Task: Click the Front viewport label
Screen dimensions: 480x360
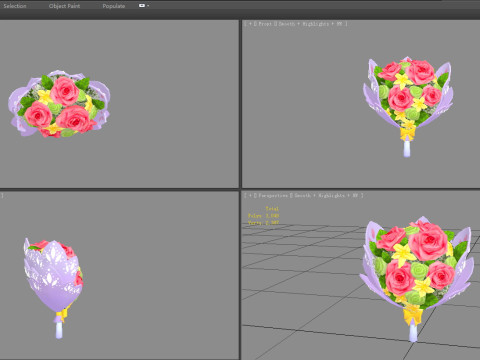Action: pyautogui.click(x=265, y=24)
